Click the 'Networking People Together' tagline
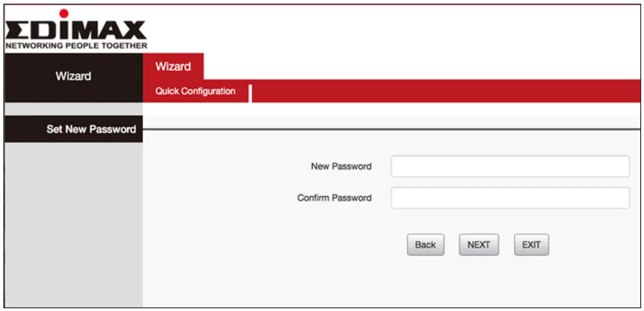 (x=76, y=46)
